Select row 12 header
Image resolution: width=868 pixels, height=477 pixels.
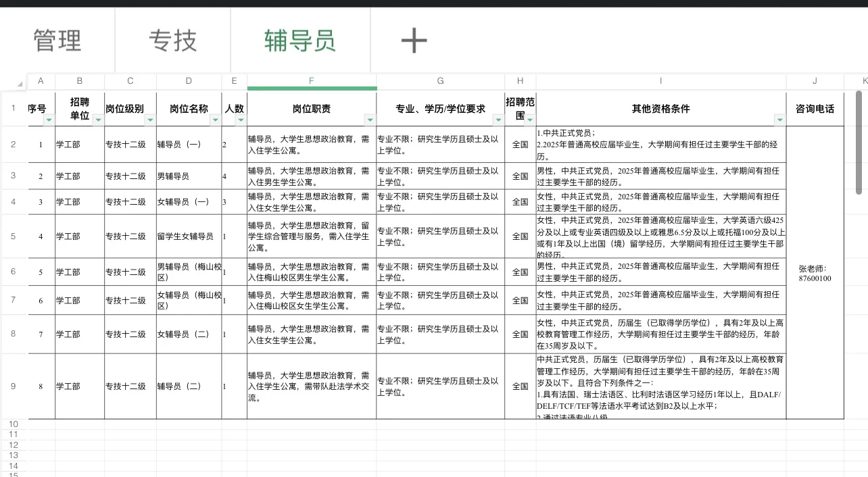(14, 445)
